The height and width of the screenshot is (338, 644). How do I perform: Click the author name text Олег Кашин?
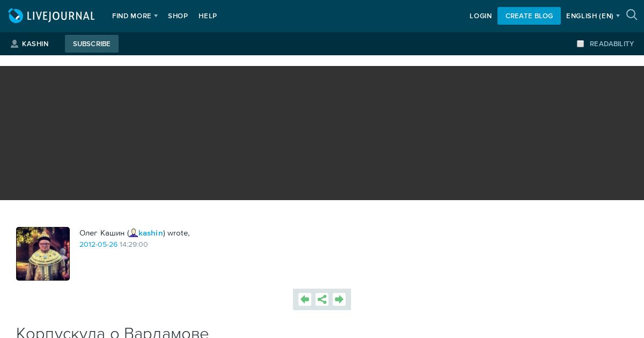coord(102,233)
